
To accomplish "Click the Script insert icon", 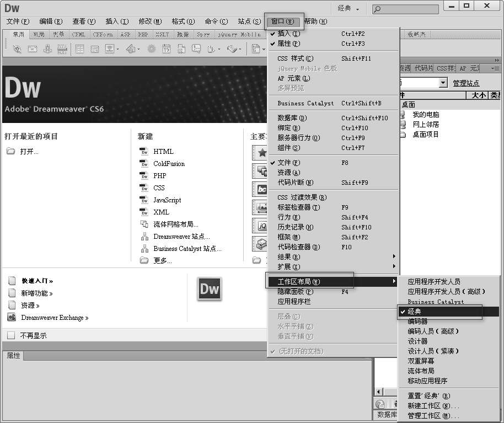I will (232, 49).
